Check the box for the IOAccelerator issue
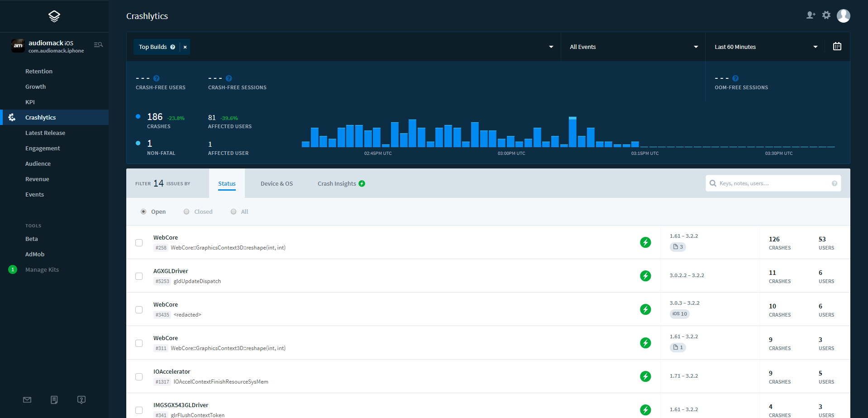Screen dimensions: 868x418 click(139, 377)
